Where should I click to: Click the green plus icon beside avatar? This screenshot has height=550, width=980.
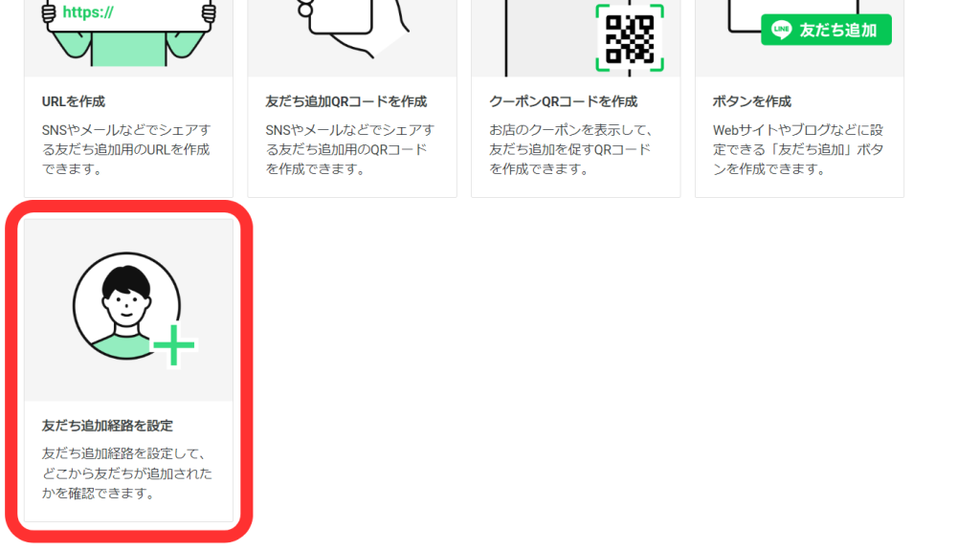[174, 345]
